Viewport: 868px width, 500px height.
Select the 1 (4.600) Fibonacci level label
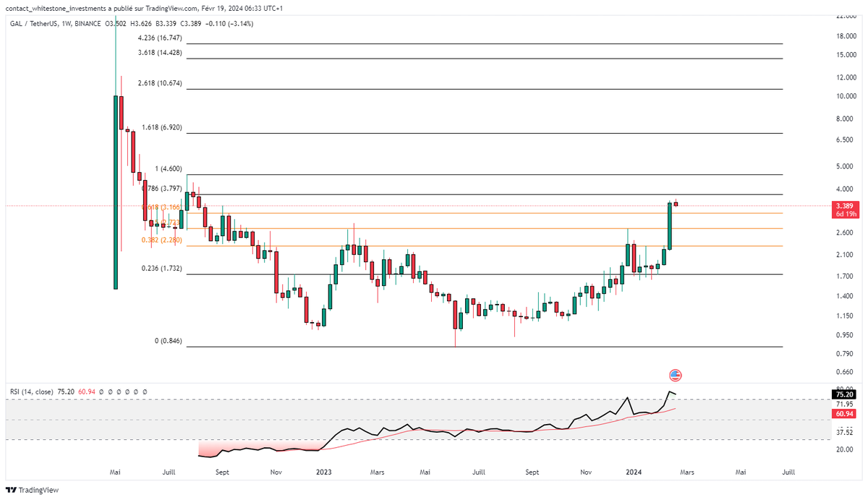pyautogui.click(x=167, y=169)
